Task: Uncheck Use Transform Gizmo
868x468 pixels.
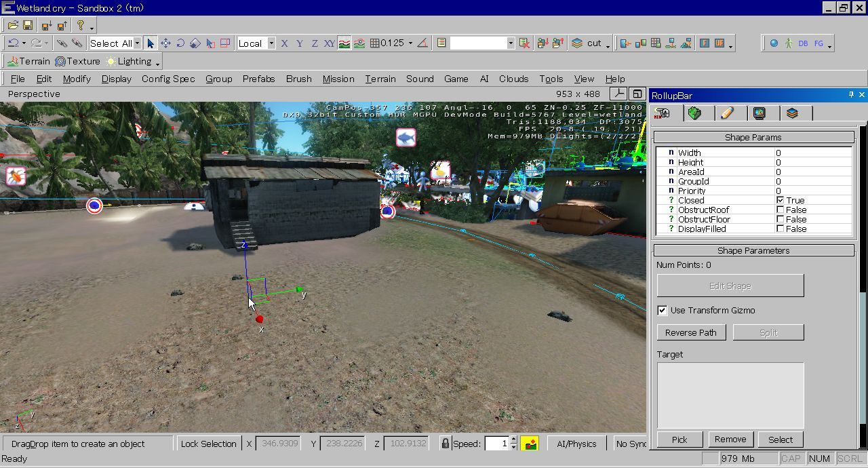Action: [x=663, y=310]
